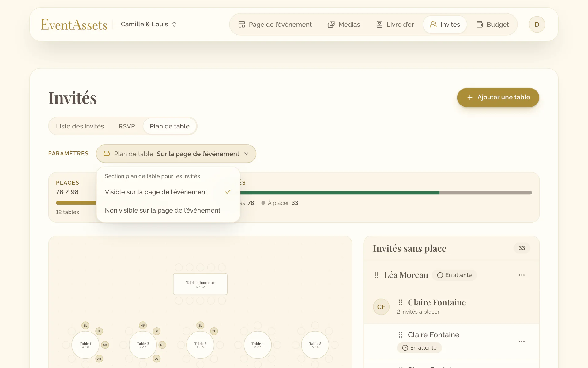Collapse the Plan de table visibility dropdown
Screen dimensions: 588x368
(x=176, y=154)
